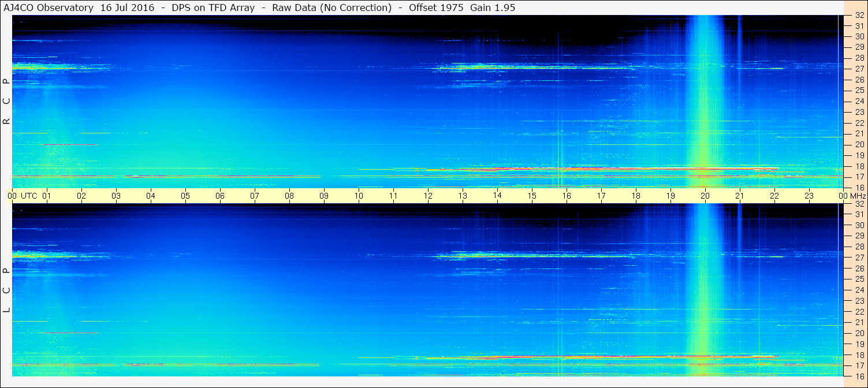Click the 15 hour tick label
The height and width of the screenshot is (388, 868).
[x=532, y=196]
